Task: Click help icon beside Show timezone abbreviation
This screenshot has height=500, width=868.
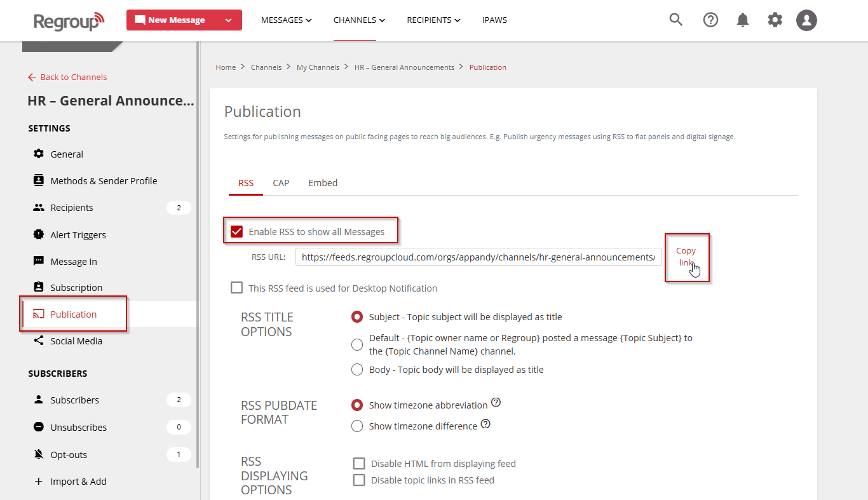Action: (x=496, y=403)
